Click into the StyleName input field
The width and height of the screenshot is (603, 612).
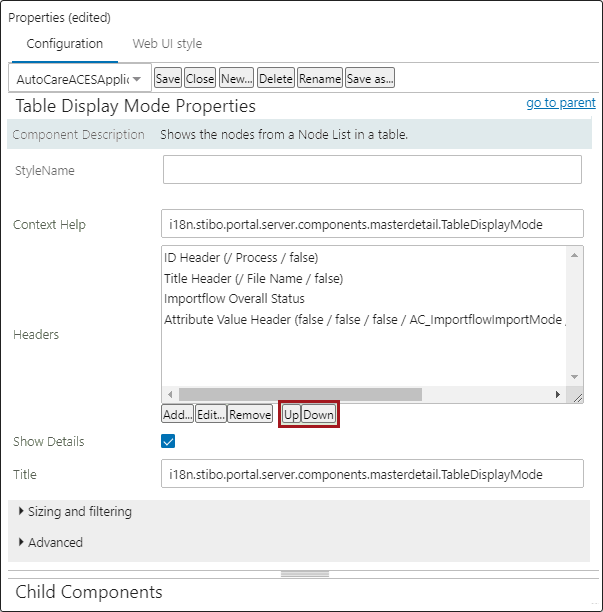(372, 169)
